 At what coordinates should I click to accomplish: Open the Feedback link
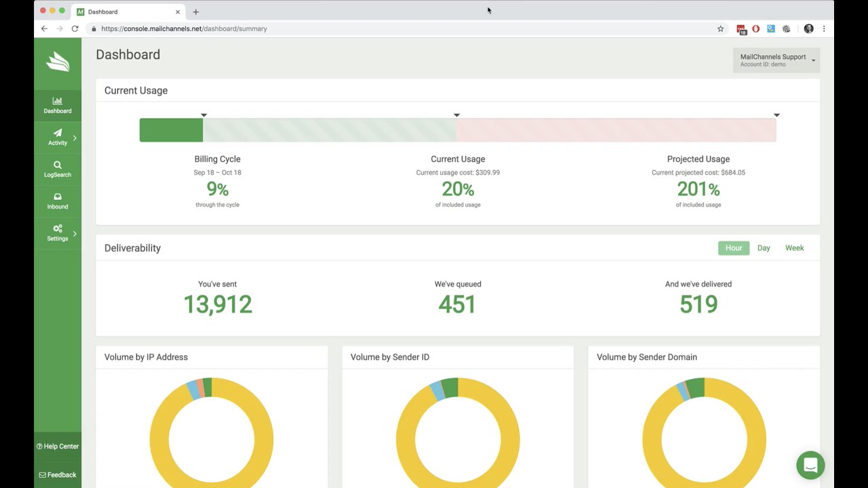[x=58, y=474]
